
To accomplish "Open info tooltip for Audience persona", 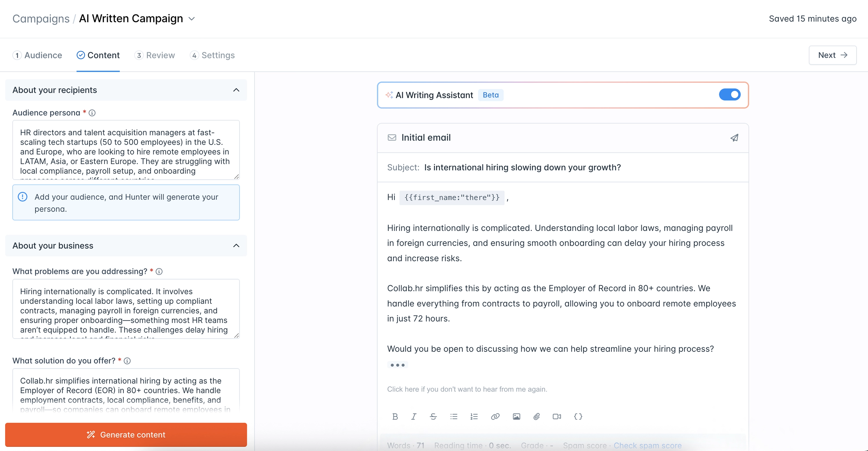I will tap(92, 113).
